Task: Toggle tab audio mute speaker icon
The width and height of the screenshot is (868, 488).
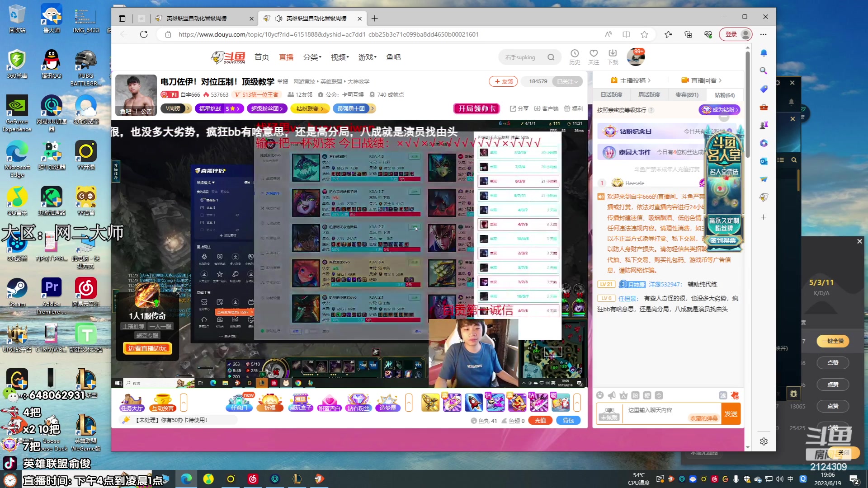Action: [x=278, y=19]
